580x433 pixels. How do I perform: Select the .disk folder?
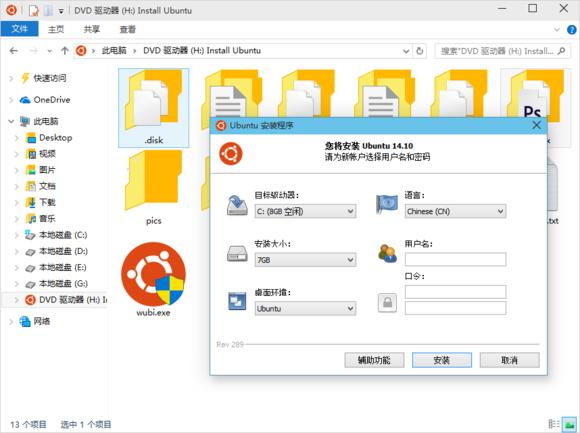point(154,108)
